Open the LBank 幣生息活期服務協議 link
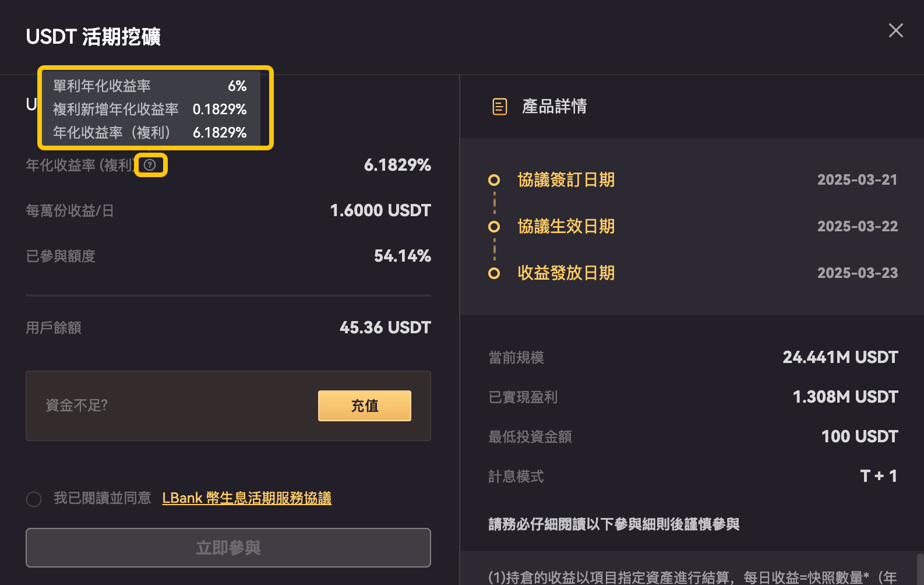 click(246, 498)
